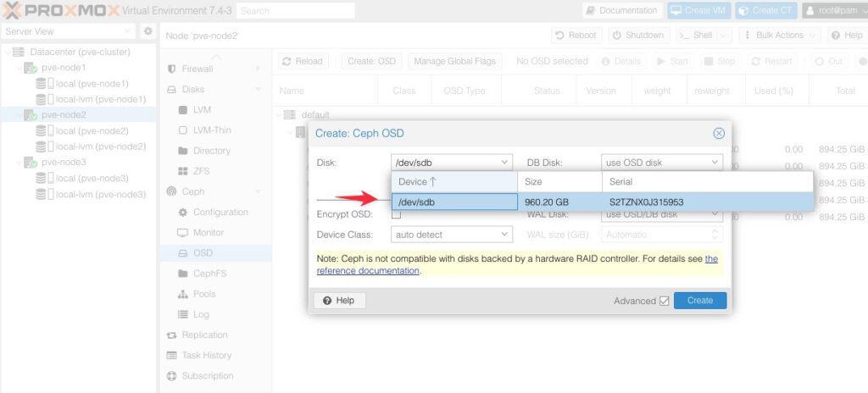The image size is (868, 393).
Task: Sort disk list by Device column header
Action: point(454,181)
